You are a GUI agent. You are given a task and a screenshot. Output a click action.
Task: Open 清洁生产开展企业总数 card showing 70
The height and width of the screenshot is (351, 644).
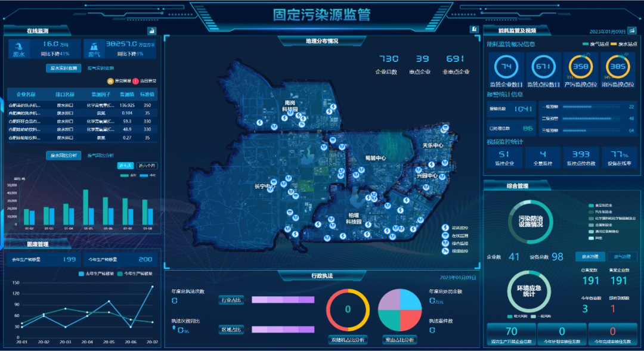(x=512, y=334)
